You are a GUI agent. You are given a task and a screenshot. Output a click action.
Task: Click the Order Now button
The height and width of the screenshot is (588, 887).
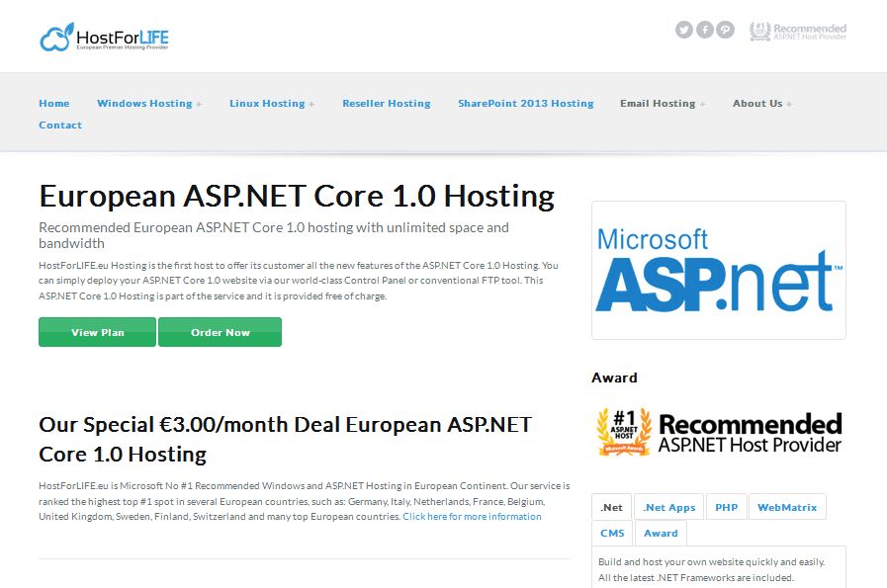click(x=221, y=332)
